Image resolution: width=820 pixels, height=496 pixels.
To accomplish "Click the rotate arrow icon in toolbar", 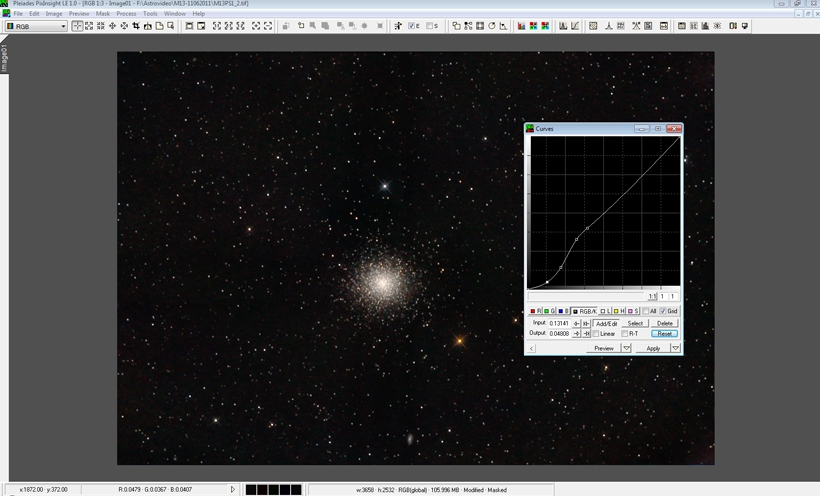I will 492,26.
